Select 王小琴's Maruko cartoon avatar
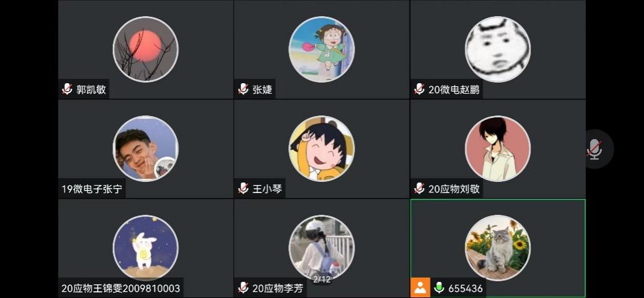This screenshot has height=298, width=644. tap(322, 148)
